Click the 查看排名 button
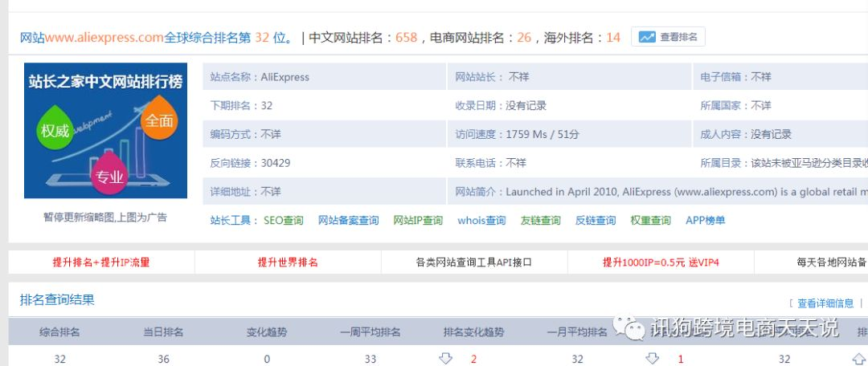The width and height of the screenshot is (868, 366). click(x=668, y=37)
